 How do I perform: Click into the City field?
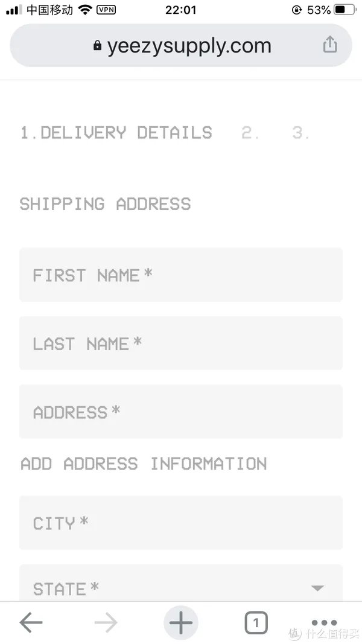coord(181,523)
